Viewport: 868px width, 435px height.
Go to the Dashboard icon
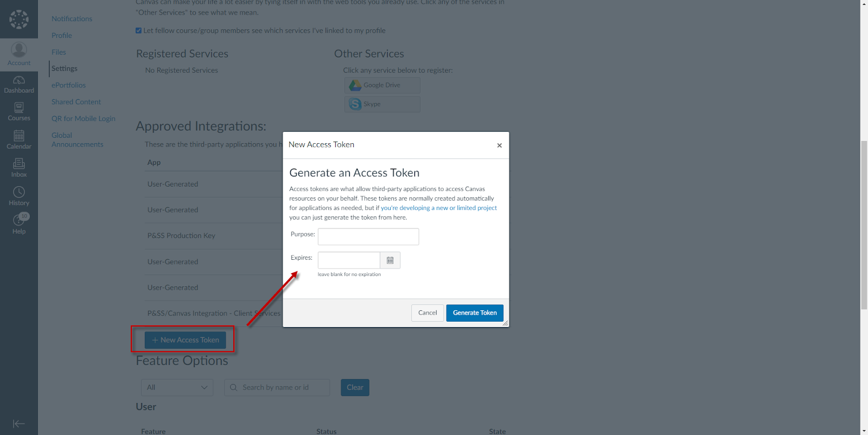coord(19,84)
